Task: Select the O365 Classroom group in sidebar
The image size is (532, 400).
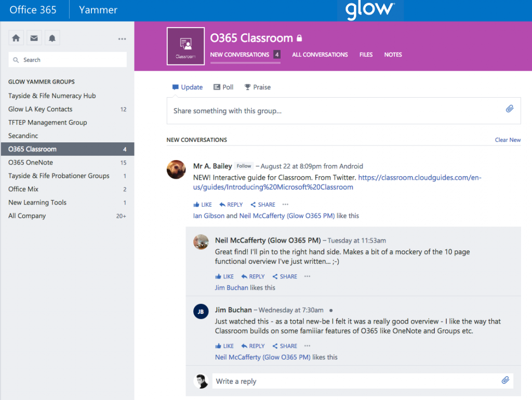Action: tap(67, 149)
